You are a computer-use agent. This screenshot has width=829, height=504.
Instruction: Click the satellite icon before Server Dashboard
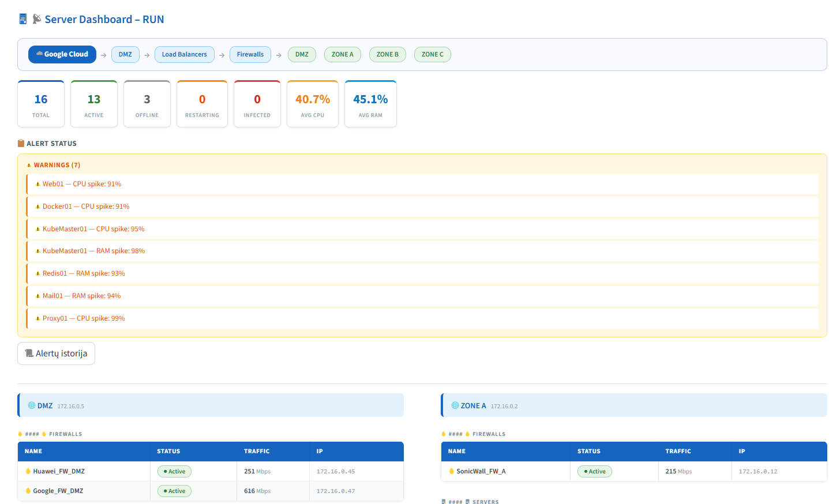37,19
